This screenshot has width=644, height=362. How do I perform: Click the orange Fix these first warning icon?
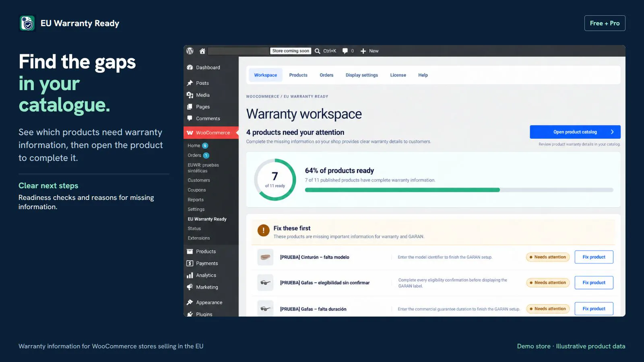tap(264, 230)
